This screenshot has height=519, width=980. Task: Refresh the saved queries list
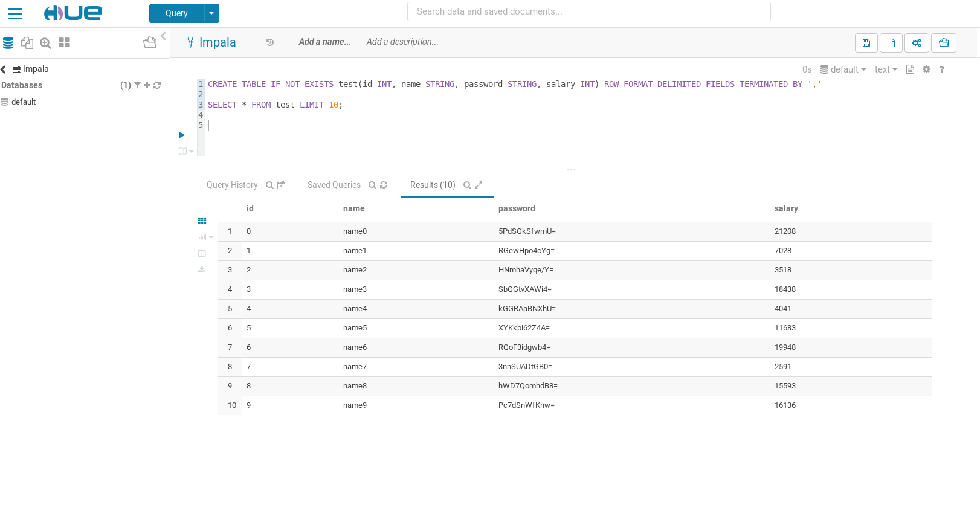pyautogui.click(x=384, y=185)
